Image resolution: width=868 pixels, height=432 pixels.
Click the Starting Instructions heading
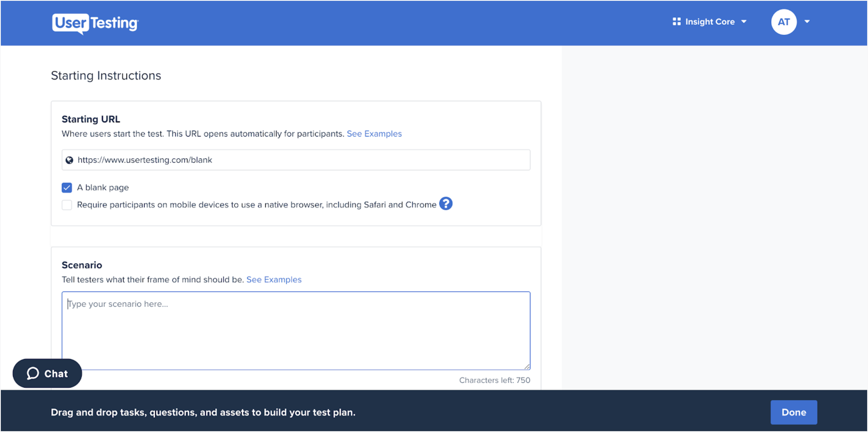point(106,76)
